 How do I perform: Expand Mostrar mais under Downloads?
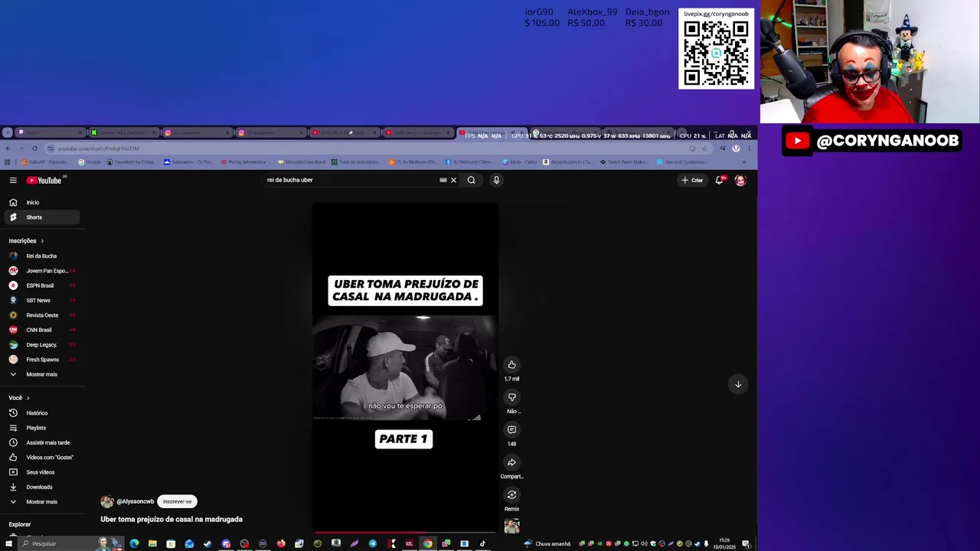point(41,502)
